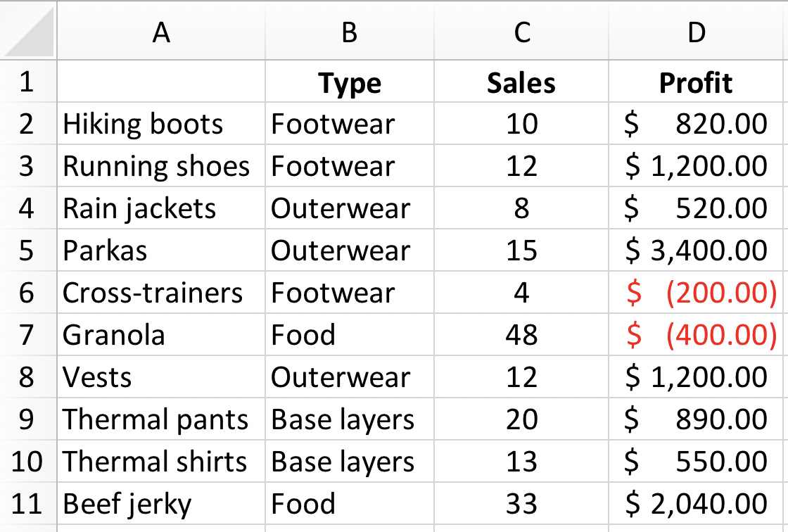788x532 pixels.
Task: Select the Hiking boots cell
Action: 161,124
